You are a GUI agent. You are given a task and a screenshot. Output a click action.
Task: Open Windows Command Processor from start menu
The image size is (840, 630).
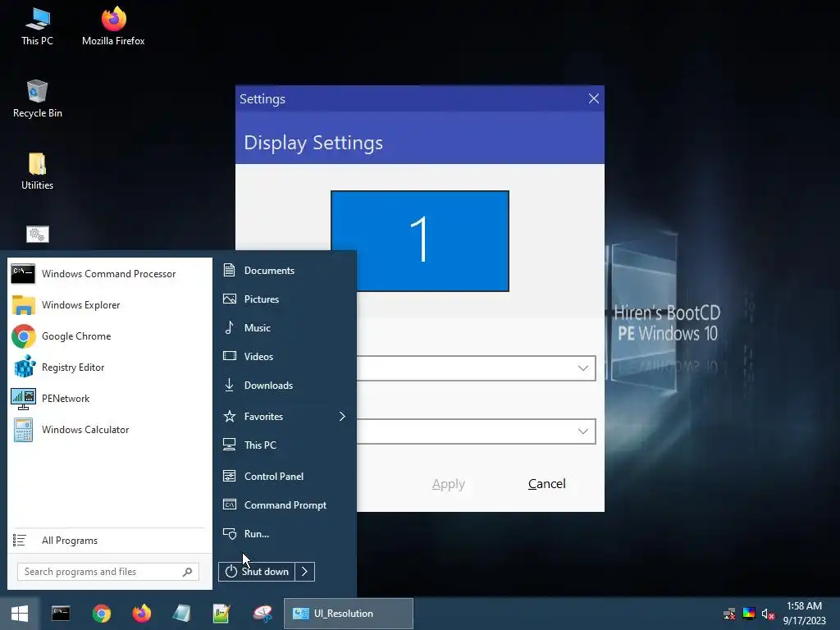(x=109, y=274)
